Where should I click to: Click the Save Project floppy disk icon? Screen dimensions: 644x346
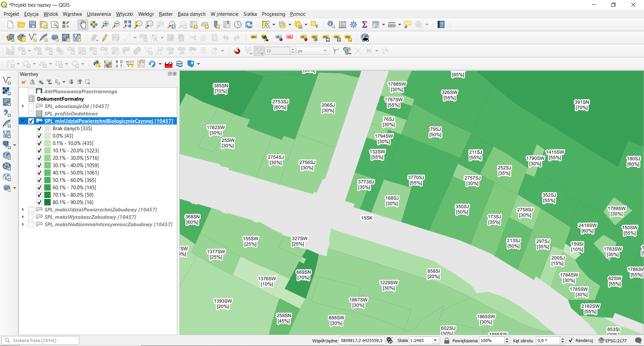click(x=33, y=24)
